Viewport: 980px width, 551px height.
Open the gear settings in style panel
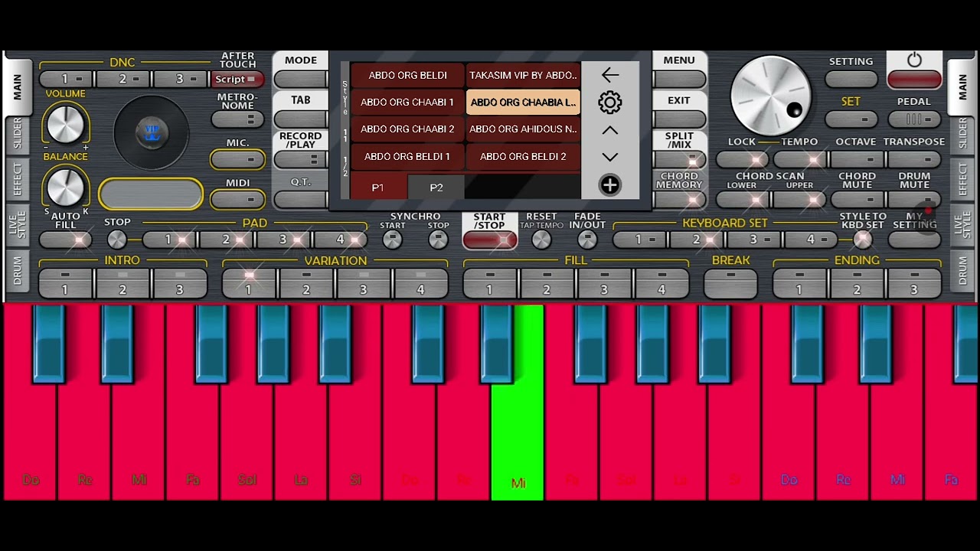click(x=609, y=102)
